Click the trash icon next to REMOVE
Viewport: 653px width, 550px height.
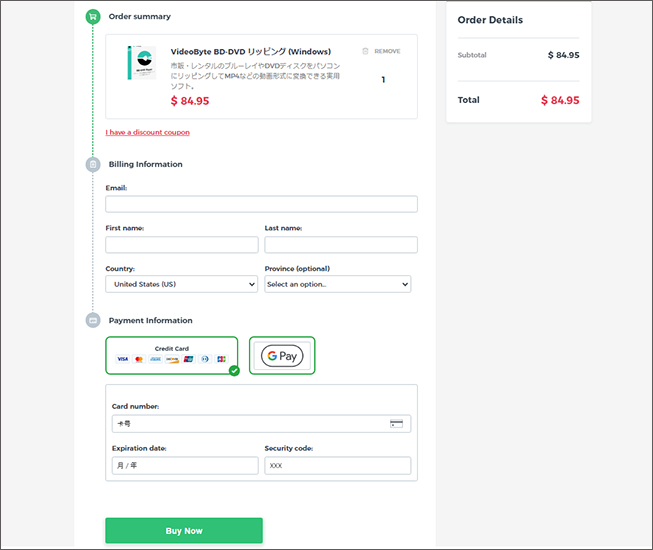point(365,51)
